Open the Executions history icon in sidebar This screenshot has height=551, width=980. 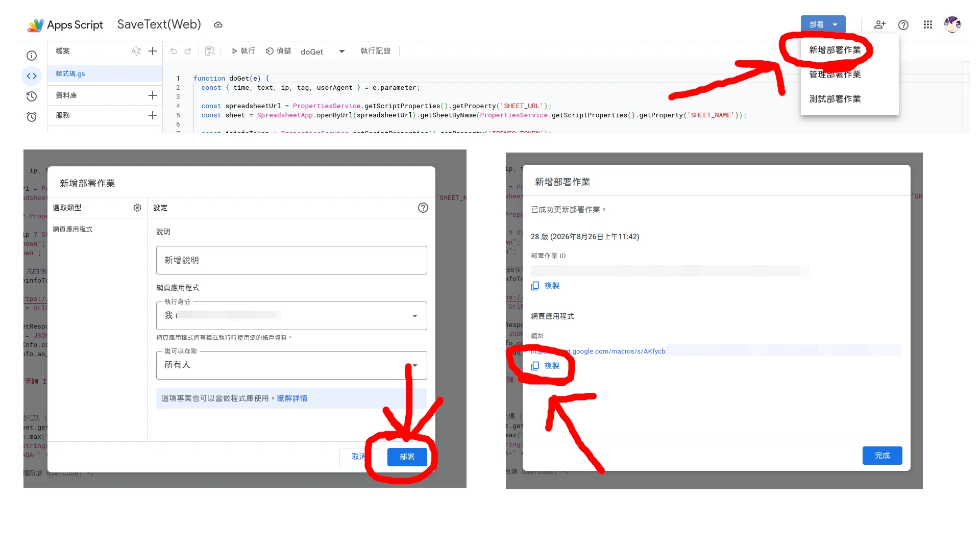click(32, 96)
